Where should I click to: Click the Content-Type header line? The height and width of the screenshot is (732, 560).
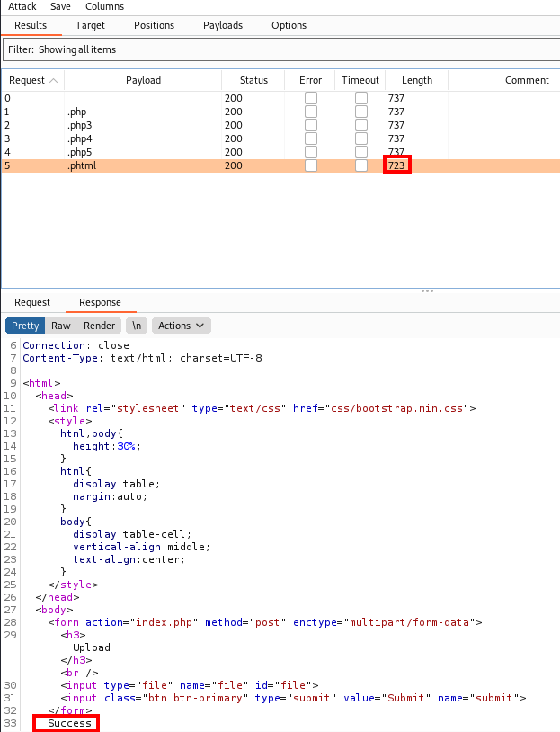tap(142, 358)
